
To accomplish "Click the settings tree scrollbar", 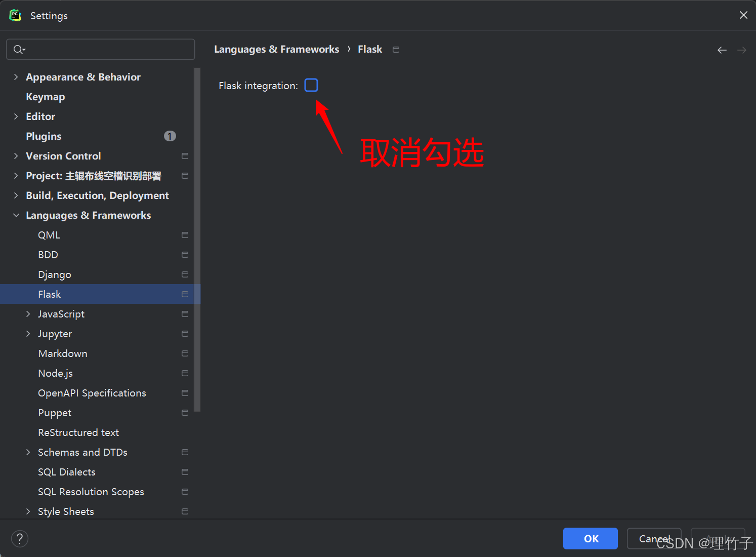I will 197,240.
